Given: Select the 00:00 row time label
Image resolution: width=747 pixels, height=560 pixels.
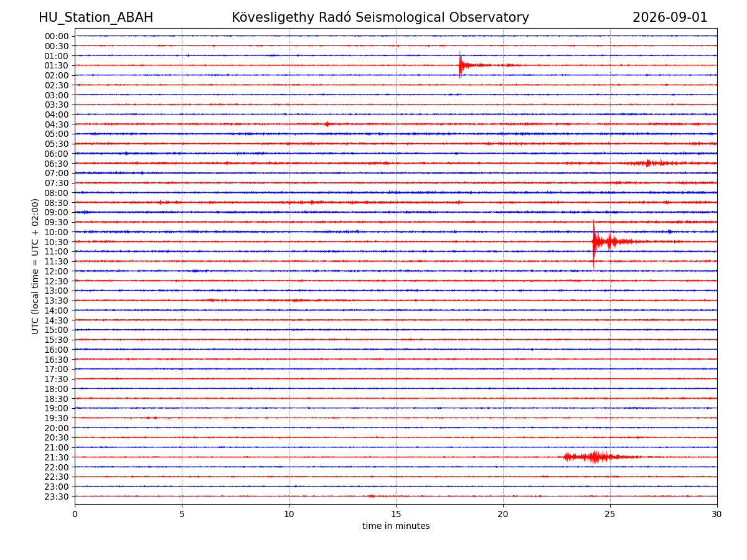Looking at the screenshot, I should point(56,36).
